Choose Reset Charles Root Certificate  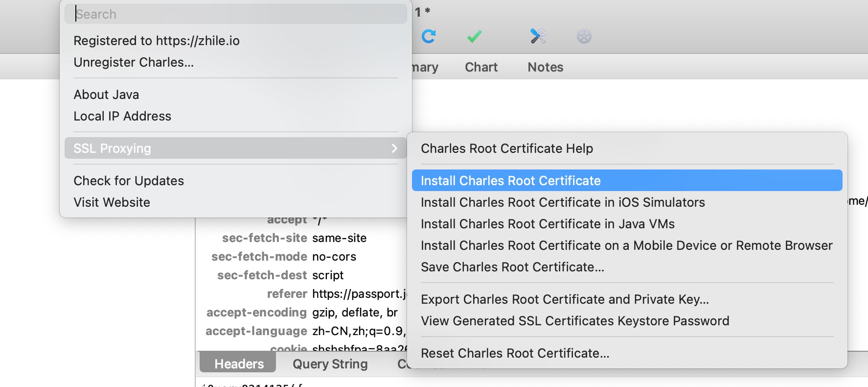pyautogui.click(x=515, y=353)
